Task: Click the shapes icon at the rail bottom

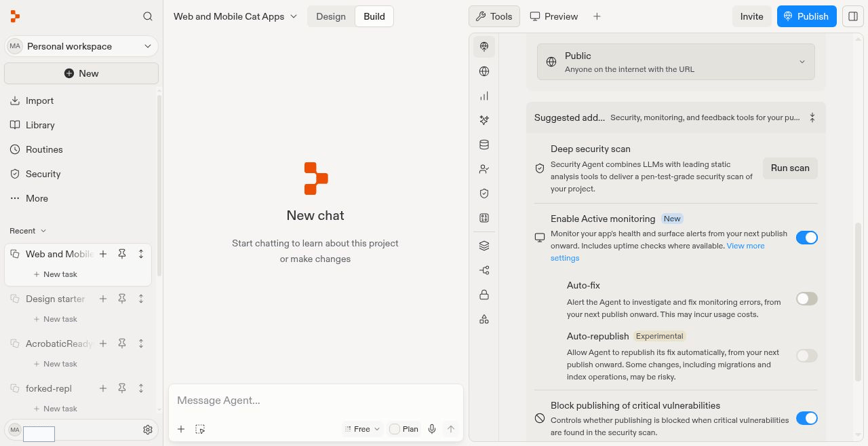Action: coord(484,319)
